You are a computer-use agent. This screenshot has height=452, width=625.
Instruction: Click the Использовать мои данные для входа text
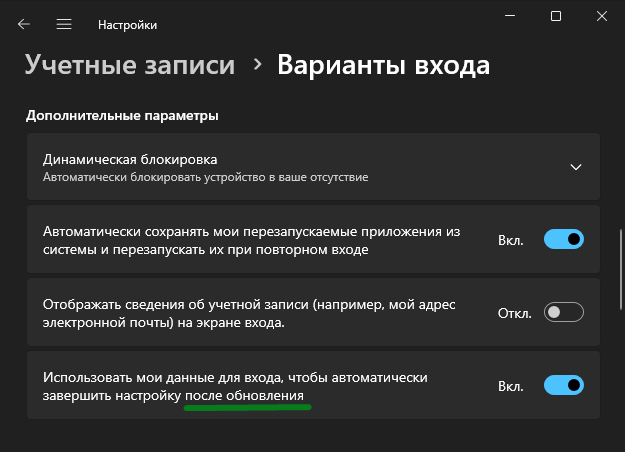[235, 386]
